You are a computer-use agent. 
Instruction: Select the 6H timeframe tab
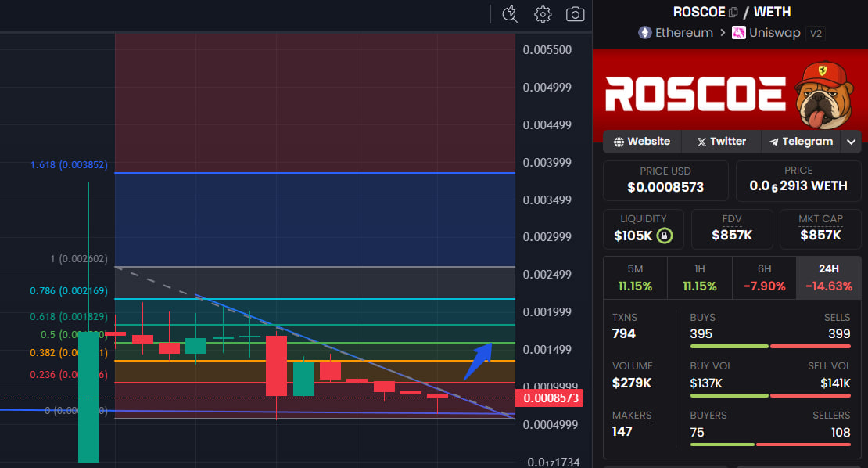(765, 278)
